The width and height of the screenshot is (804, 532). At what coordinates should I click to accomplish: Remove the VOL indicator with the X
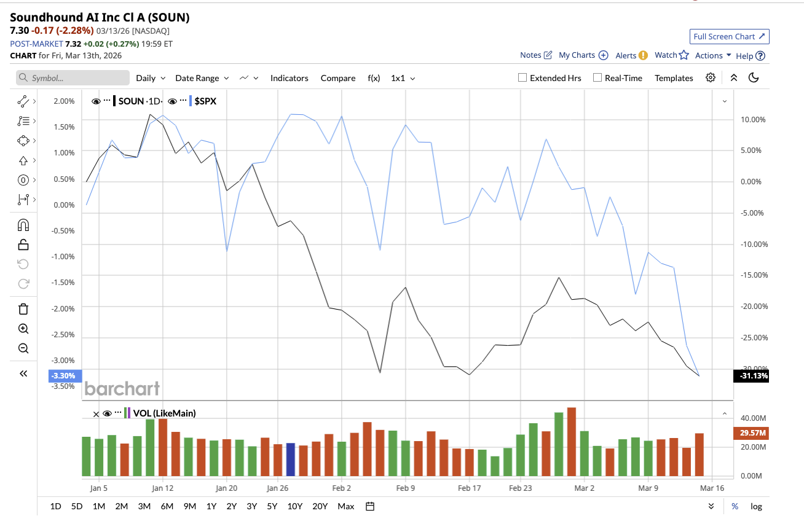(95, 413)
